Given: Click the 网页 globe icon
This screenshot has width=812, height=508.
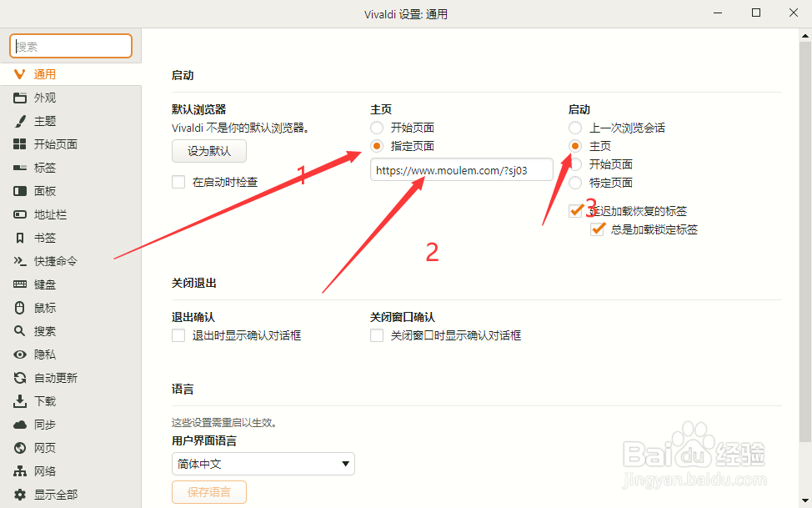Looking at the screenshot, I should 20,448.
